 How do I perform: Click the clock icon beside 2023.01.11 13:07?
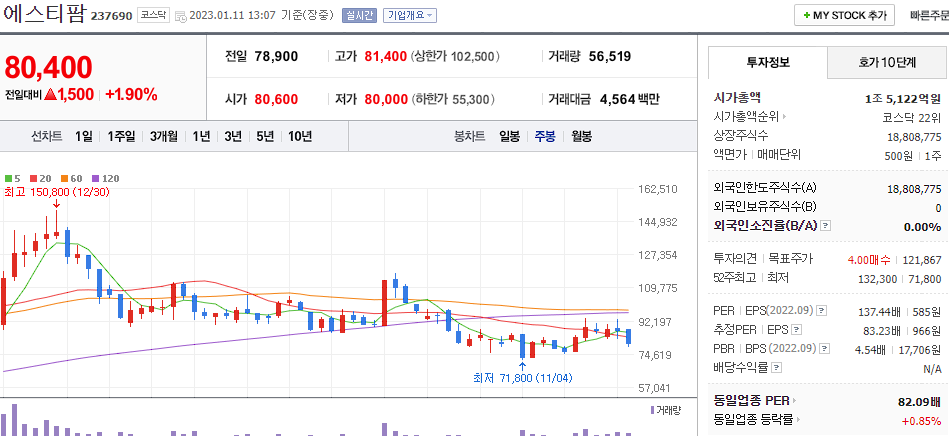[x=180, y=16]
